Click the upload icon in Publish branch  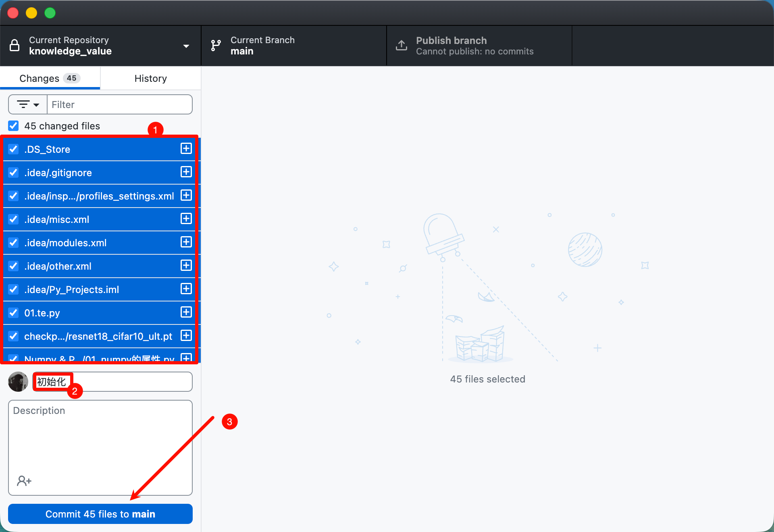401,46
